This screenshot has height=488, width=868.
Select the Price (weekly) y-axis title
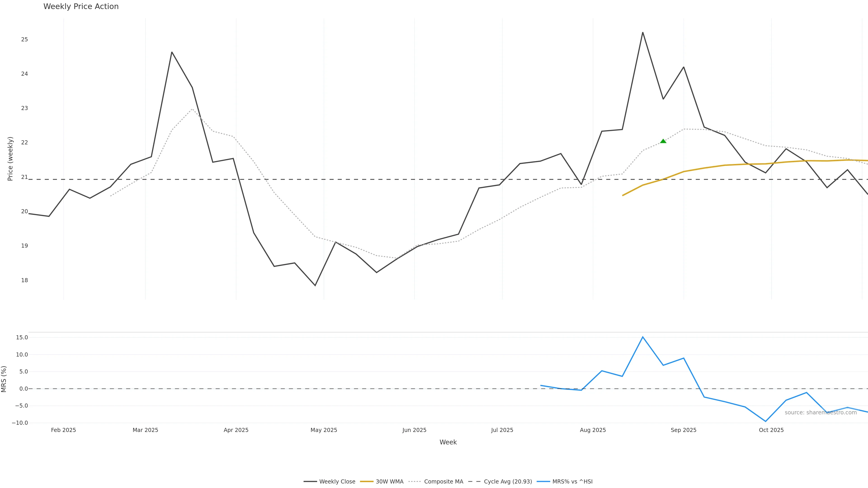click(10, 159)
